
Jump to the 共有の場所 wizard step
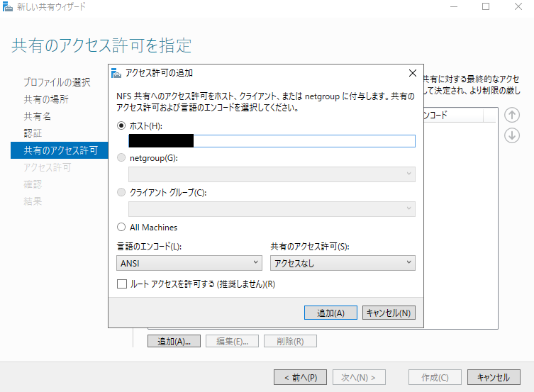46,99
